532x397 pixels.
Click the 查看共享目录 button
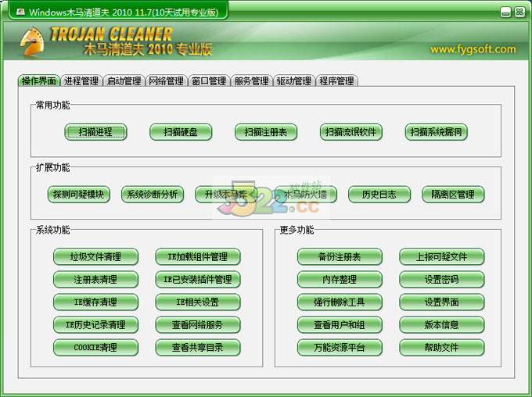click(198, 348)
